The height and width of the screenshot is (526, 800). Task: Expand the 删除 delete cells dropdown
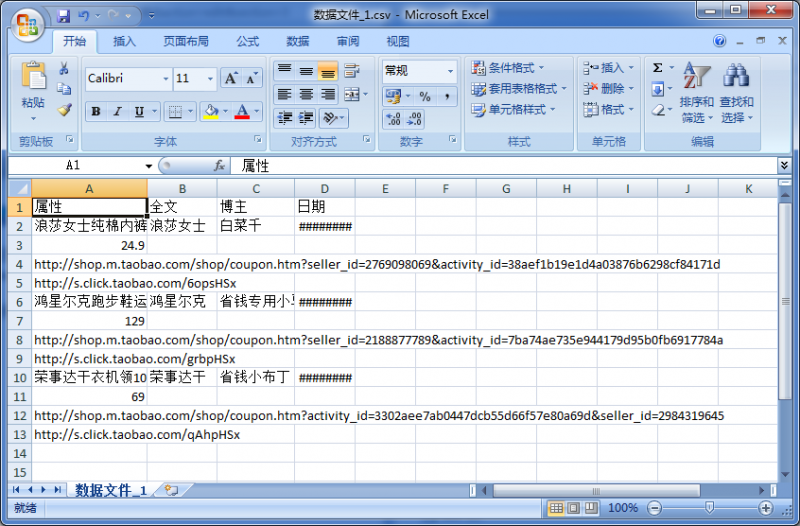(631, 89)
